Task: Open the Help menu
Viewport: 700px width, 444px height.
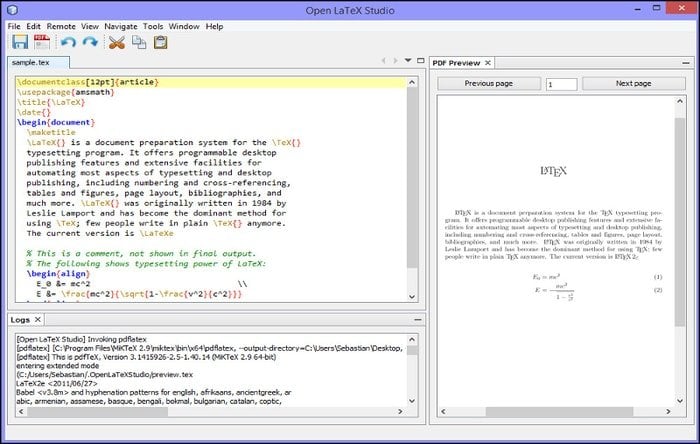Action: [x=214, y=26]
